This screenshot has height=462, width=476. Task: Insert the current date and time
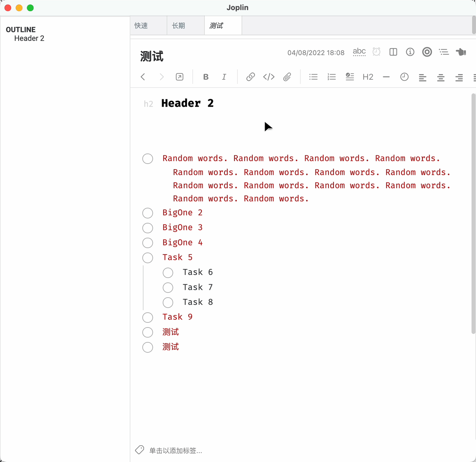tap(404, 77)
